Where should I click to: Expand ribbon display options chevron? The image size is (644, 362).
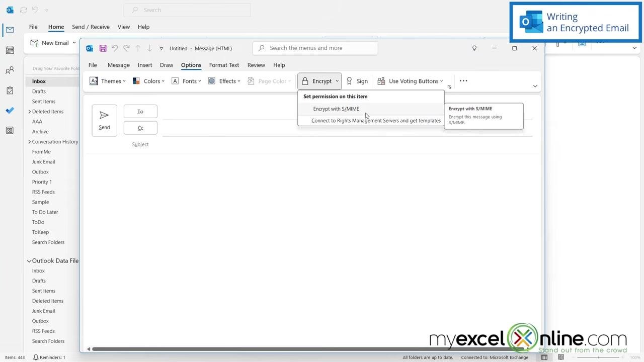coord(535,86)
